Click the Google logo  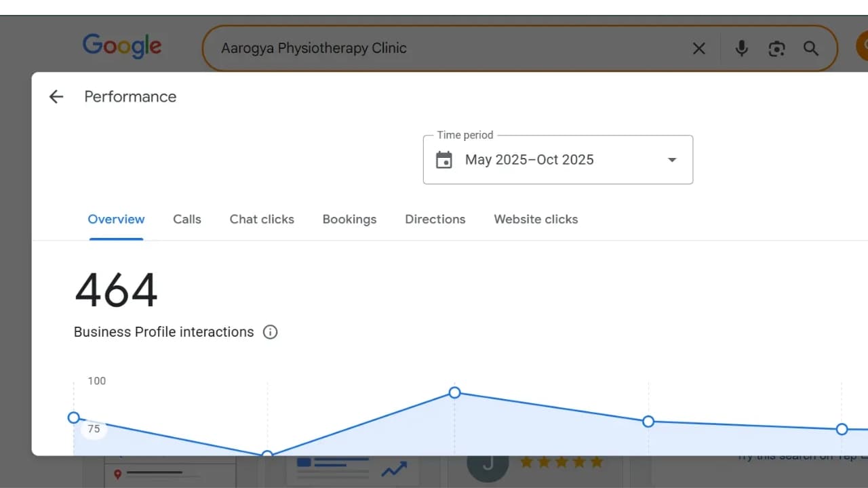(x=122, y=45)
